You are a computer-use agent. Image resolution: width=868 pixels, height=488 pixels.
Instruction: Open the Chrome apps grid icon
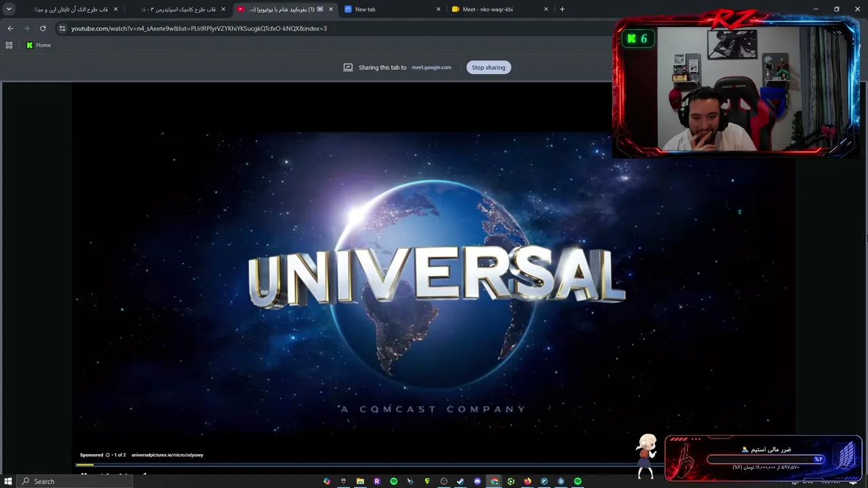[x=9, y=45]
